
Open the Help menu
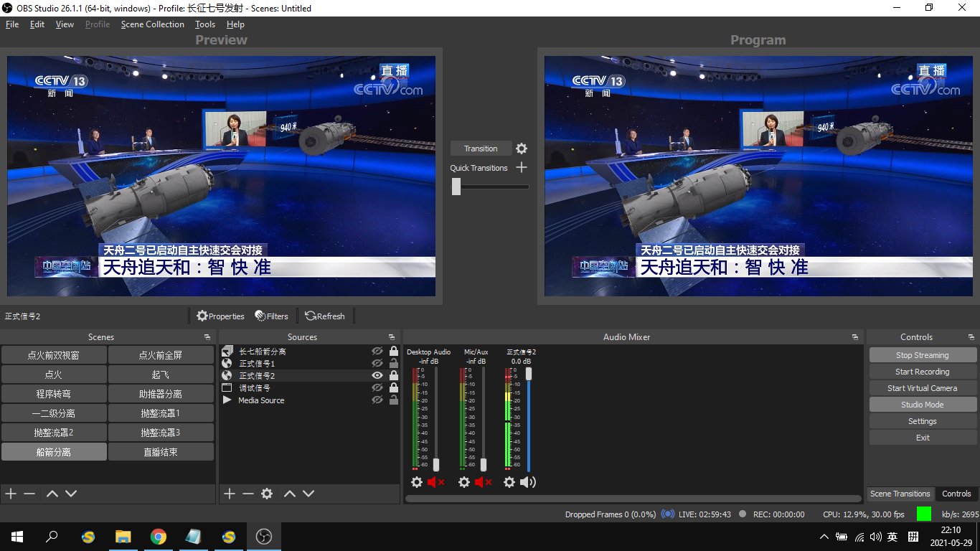click(235, 24)
